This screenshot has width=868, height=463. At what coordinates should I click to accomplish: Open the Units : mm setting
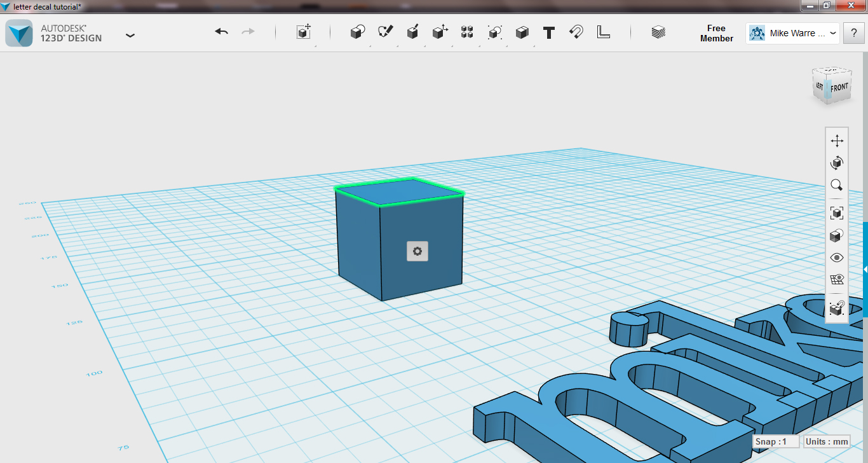(x=826, y=442)
